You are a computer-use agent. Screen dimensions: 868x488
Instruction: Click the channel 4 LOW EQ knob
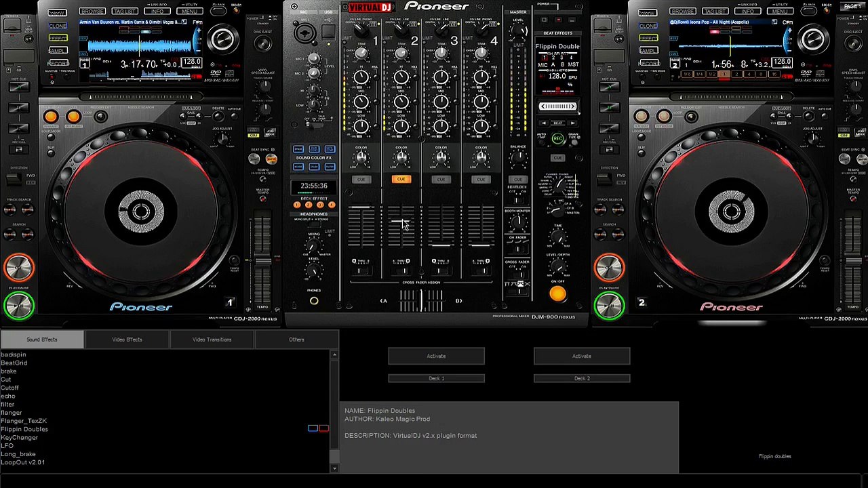[x=481, y=125]
